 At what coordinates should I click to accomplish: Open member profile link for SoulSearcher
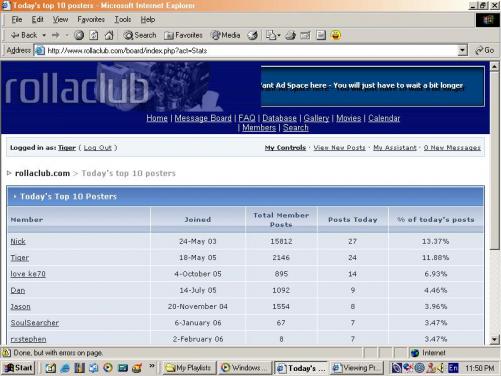35,323
